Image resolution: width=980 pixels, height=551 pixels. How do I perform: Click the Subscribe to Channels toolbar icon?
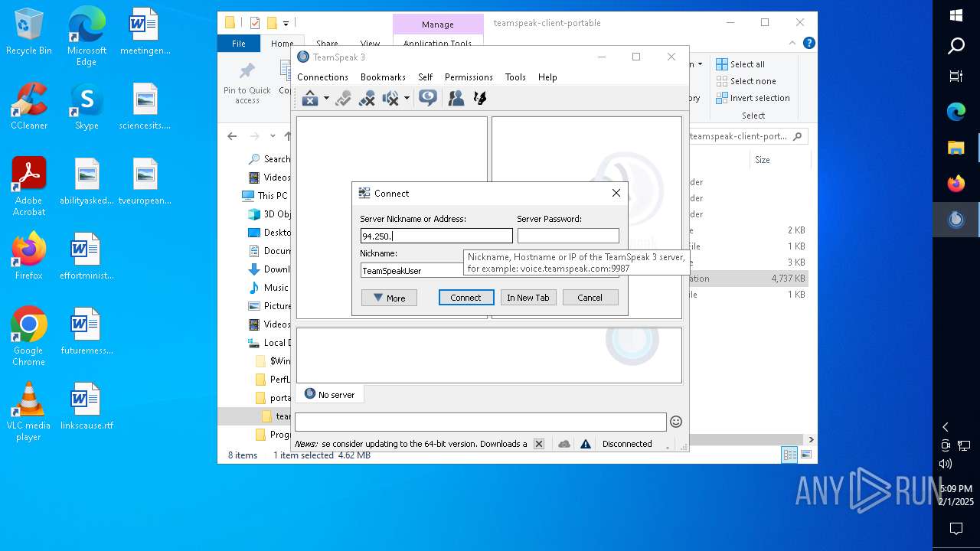tap(428, 98)
